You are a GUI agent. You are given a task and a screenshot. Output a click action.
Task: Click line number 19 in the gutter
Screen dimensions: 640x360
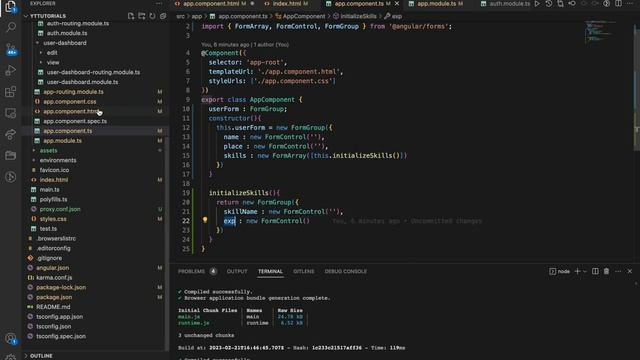point(186,193)
